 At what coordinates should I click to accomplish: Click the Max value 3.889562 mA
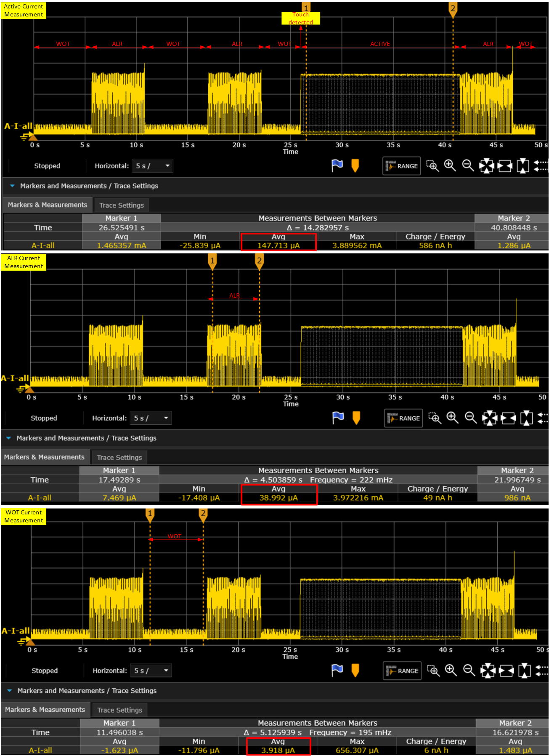click(x=357, y=245)
